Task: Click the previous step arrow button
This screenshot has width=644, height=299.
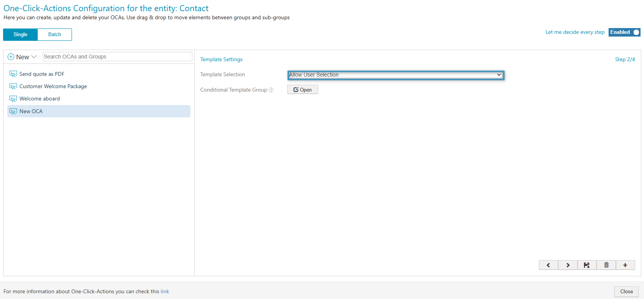Action: [548, 265]
